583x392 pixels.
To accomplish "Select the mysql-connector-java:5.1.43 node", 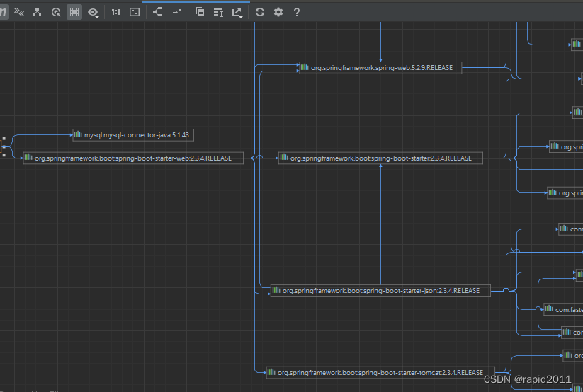I will coord(133,135).
